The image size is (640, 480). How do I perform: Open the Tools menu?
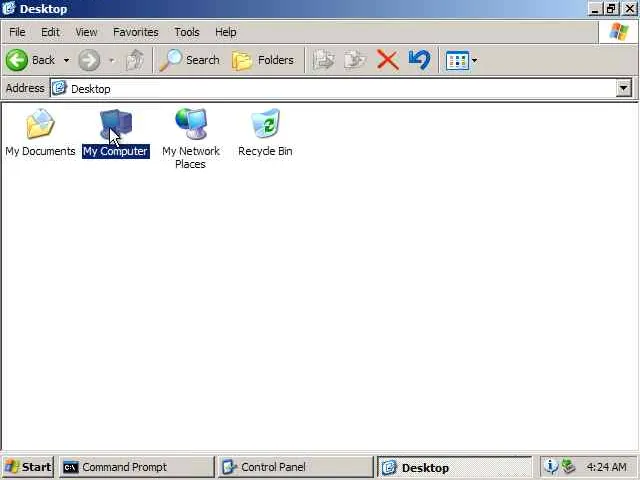pyautogui.click(x=187, y=32)
